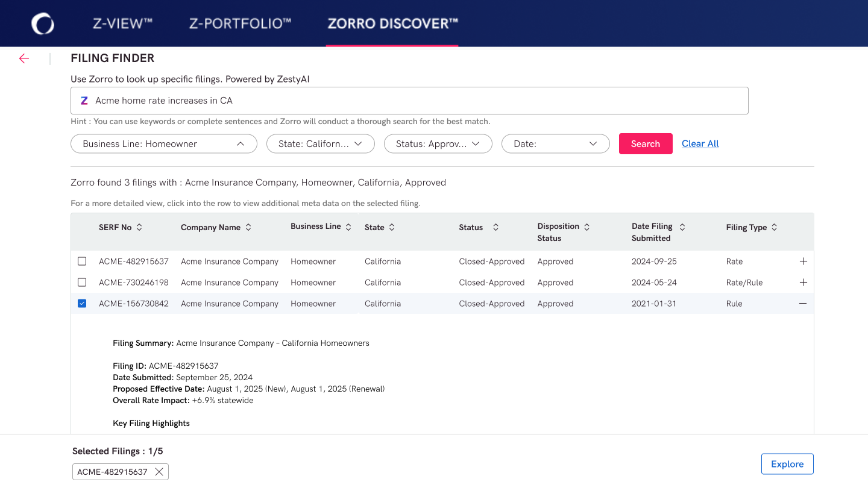Uncheck the ACME-156730842 row checkbox

(82, 304)
